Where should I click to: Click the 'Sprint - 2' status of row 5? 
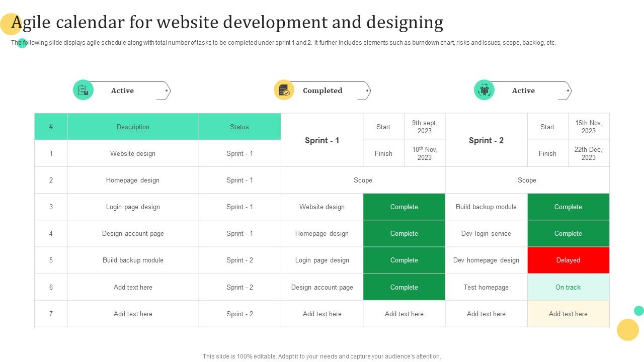click(239, 260)
